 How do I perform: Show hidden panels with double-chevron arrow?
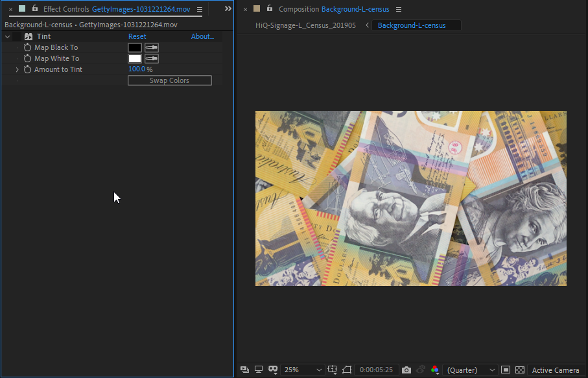228,8
